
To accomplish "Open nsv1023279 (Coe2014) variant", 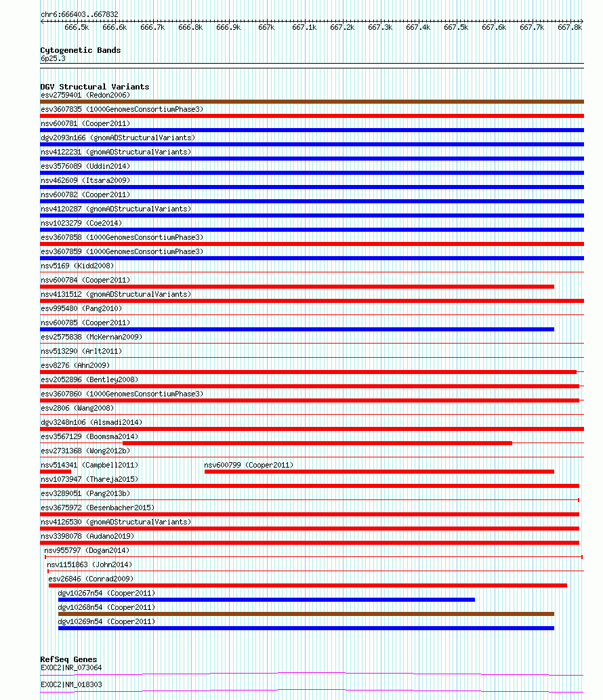I will [x=81, y=223].
